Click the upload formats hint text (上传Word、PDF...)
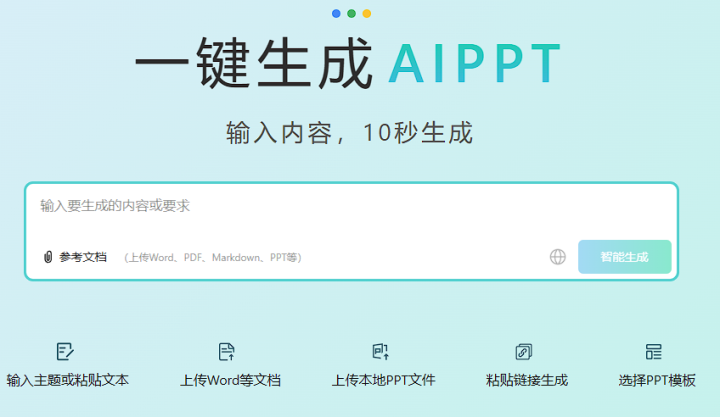This screenshot has width=720, height=417. point(213,257)
